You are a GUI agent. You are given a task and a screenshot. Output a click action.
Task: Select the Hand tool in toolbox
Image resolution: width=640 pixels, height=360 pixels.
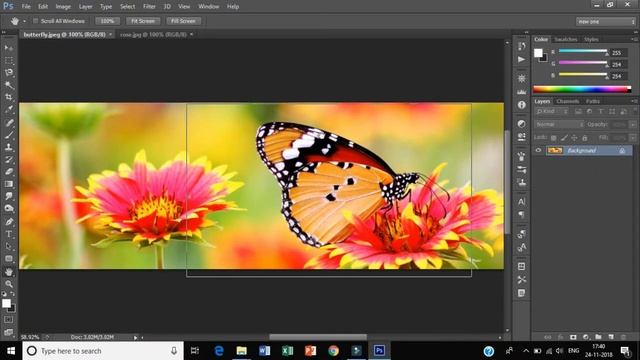click(9, 272)
